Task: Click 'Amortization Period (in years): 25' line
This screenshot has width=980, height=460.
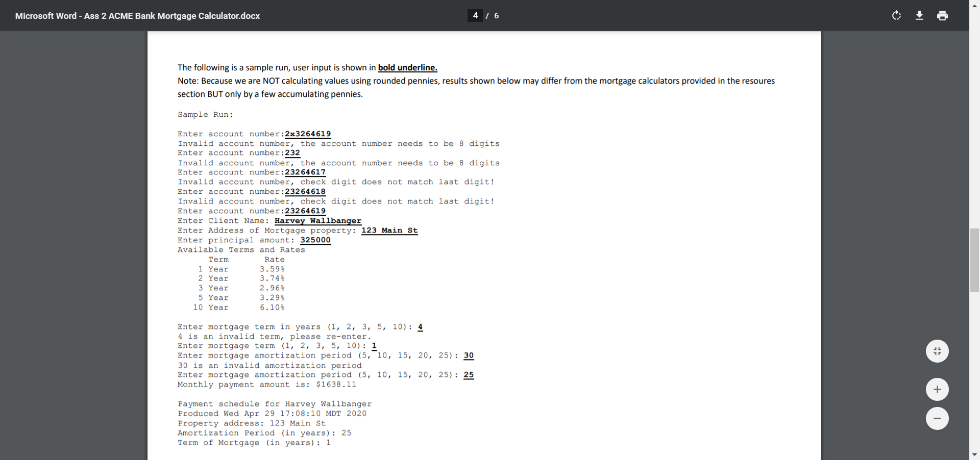Action: [x=264, y=433]
